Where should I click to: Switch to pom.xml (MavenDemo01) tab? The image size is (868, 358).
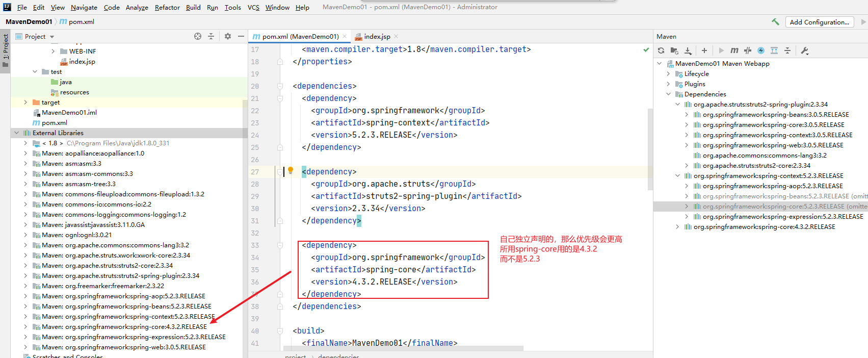click(x=300, y=36)
